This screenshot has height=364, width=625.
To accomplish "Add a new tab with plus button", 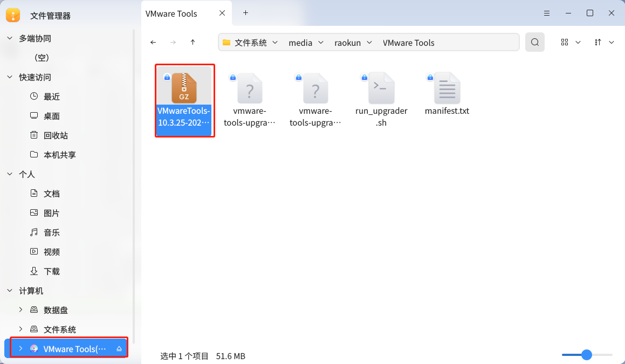I will [245, 13].
